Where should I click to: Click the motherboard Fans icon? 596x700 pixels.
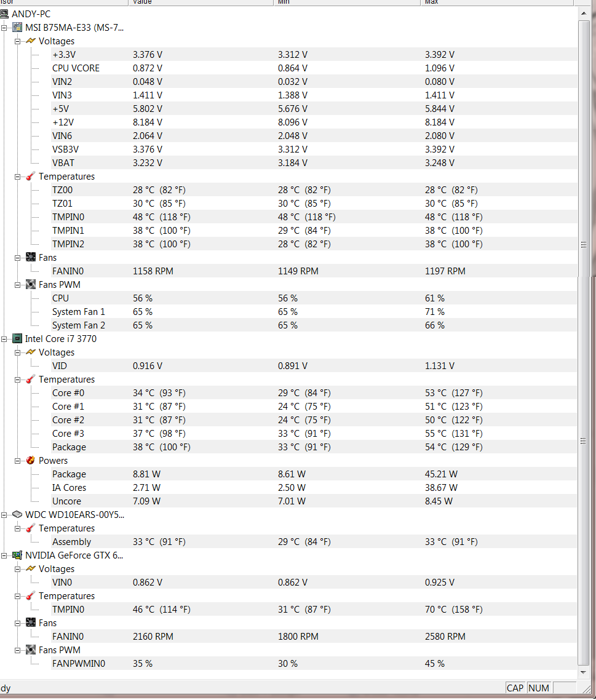pos(30,257)
